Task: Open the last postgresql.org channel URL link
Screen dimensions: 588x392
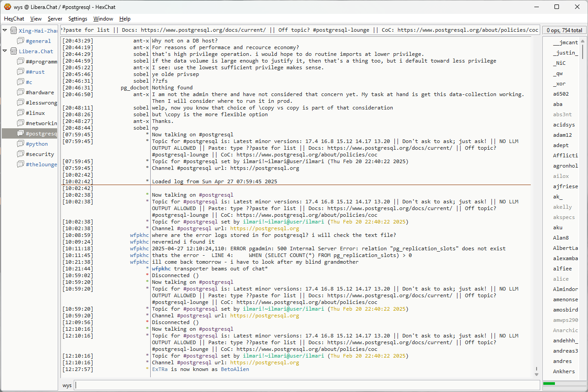Action: tap(264, 363)
